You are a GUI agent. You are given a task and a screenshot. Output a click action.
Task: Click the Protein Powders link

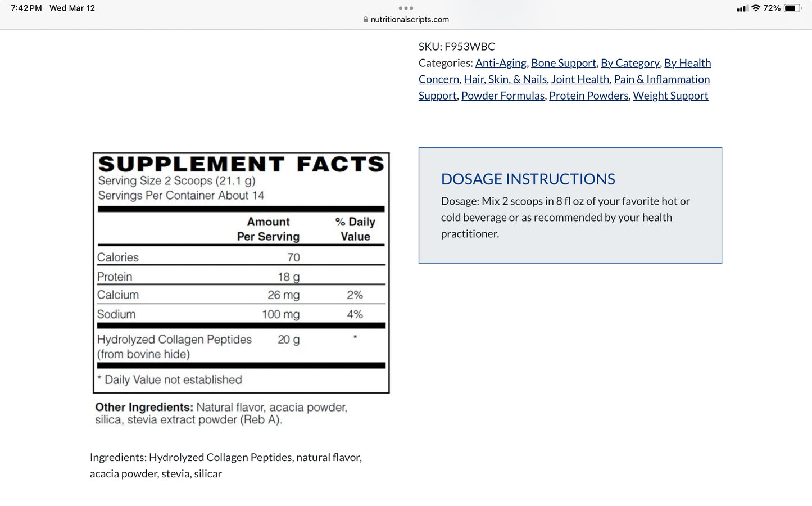(588, 96)
